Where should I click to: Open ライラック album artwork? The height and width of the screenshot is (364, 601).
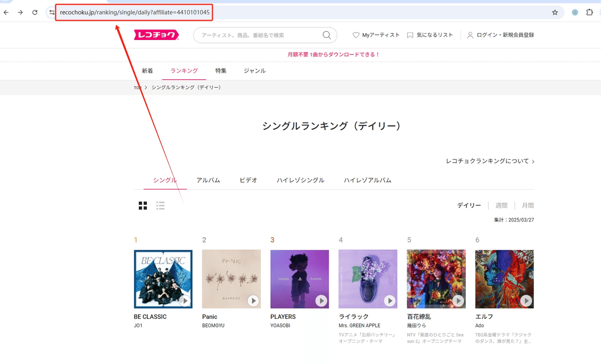click(x=368, y=279)
